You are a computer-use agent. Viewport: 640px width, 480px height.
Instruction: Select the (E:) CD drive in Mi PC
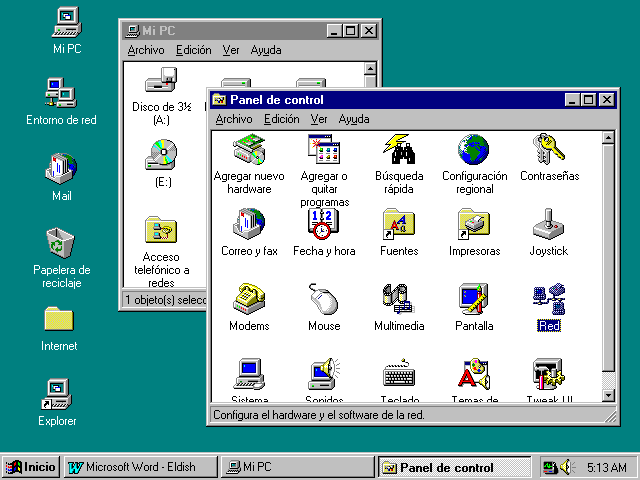point(161,155)
